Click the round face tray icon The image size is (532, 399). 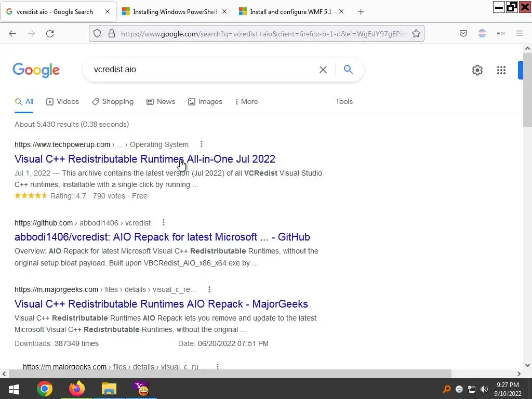[x=459, y=389]
